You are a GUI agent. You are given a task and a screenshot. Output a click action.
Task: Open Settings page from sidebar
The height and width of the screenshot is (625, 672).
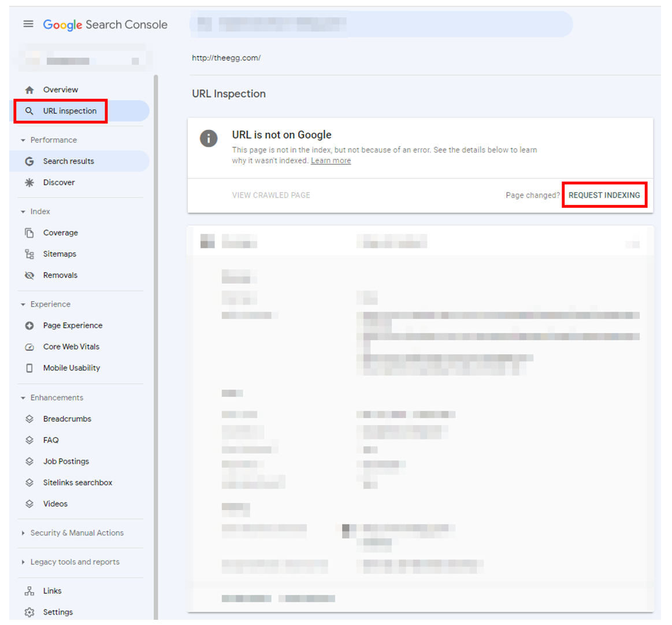point(79,612)
